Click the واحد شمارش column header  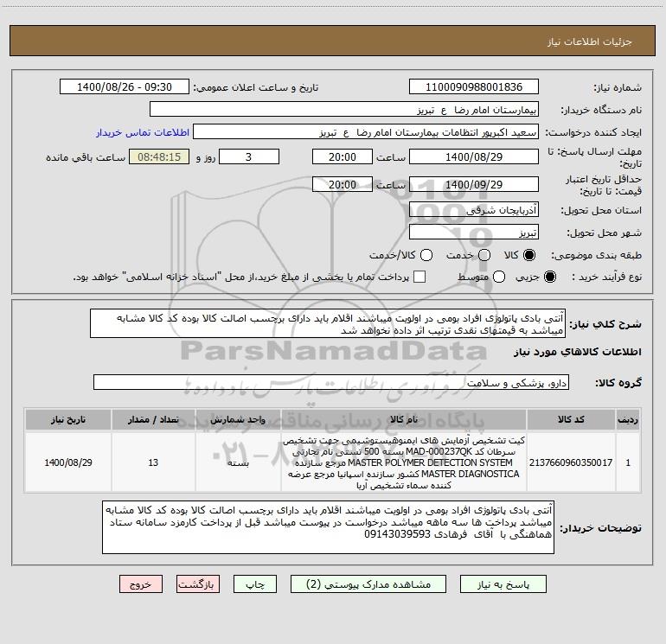238,419
